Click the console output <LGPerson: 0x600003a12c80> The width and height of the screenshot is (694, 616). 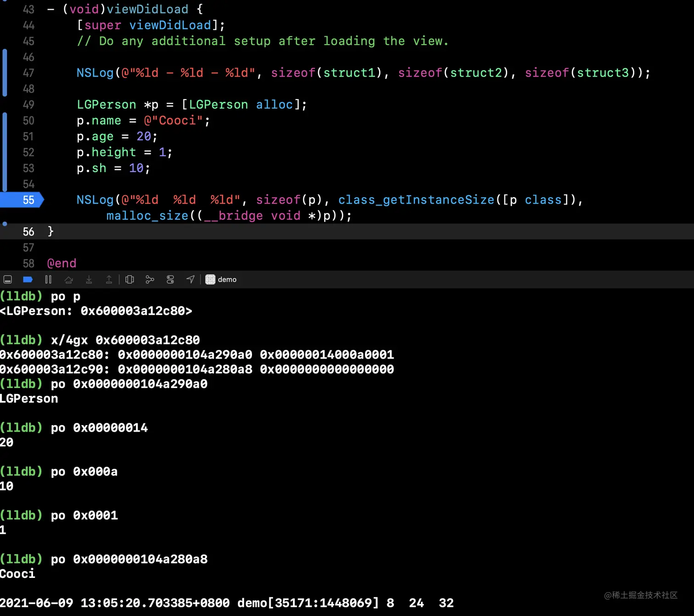click(x=96, y=311)
